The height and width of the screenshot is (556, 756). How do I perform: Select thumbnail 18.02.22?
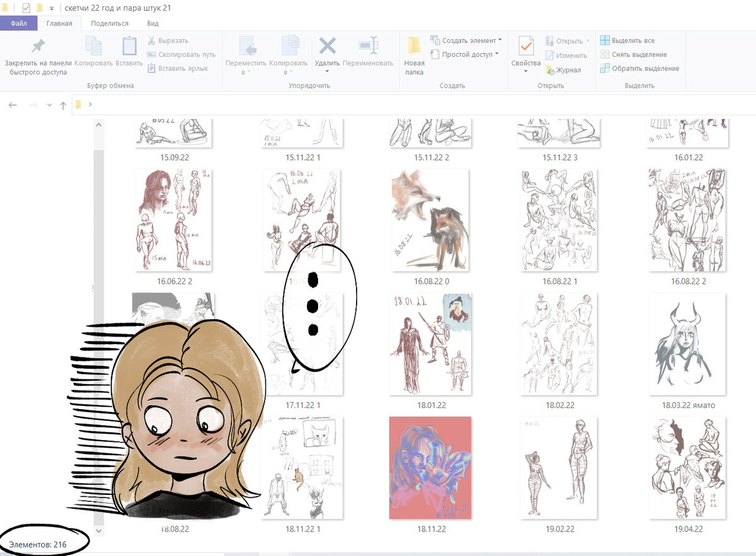pyautogui.click(x=560, y=344)
